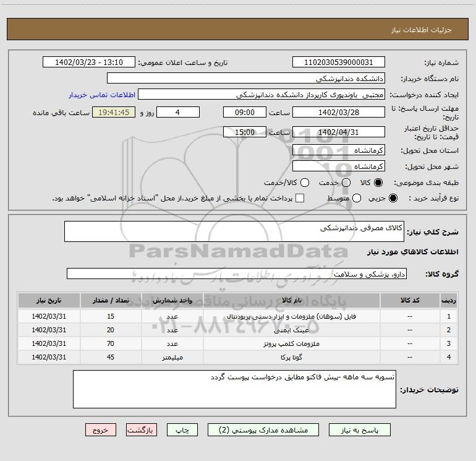Click the کد کالا column header
Image resolution: width=476 pixels, height=461 pixels.
(410, 301)
